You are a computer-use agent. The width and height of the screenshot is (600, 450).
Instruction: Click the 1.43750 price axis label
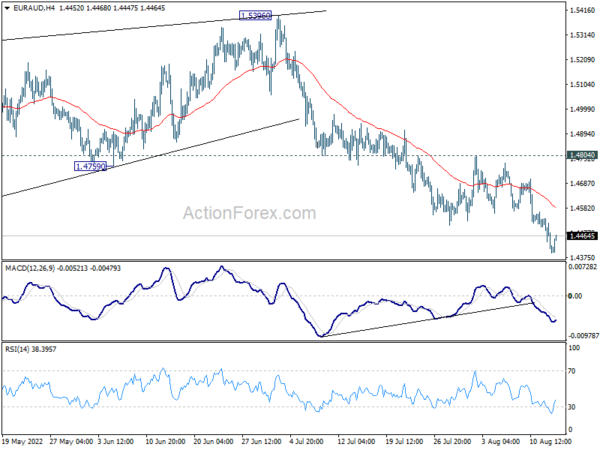(x=582, y=258)
